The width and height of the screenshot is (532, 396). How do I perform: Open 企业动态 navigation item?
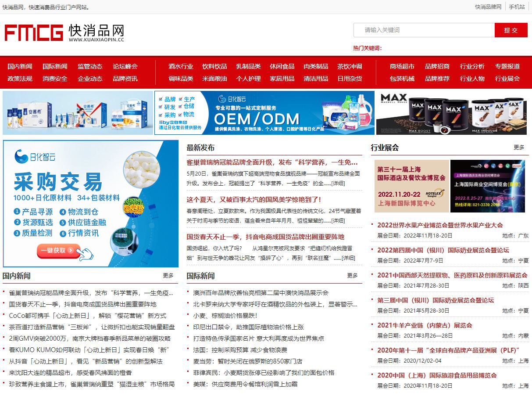90,79
